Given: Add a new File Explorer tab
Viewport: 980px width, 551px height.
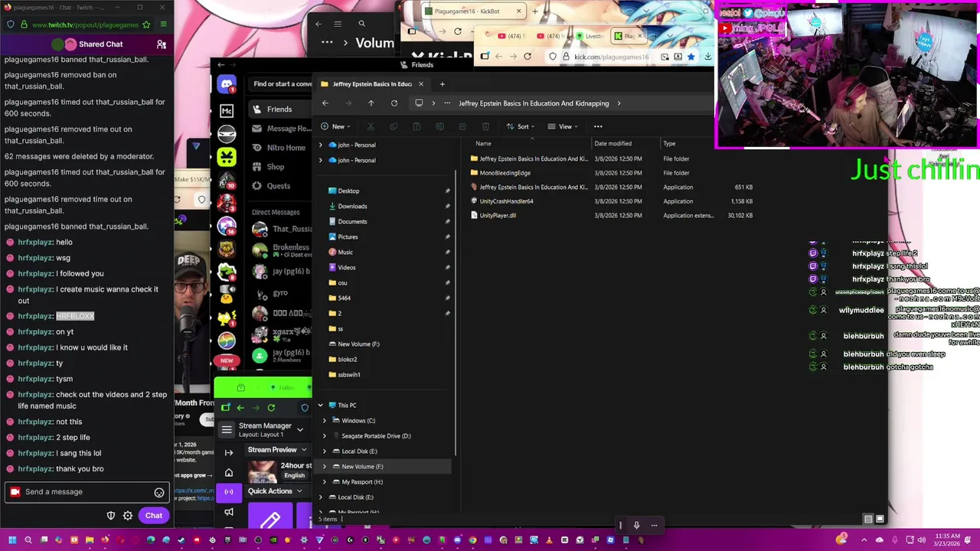Looking at the screenshot, I should (442, 84).
